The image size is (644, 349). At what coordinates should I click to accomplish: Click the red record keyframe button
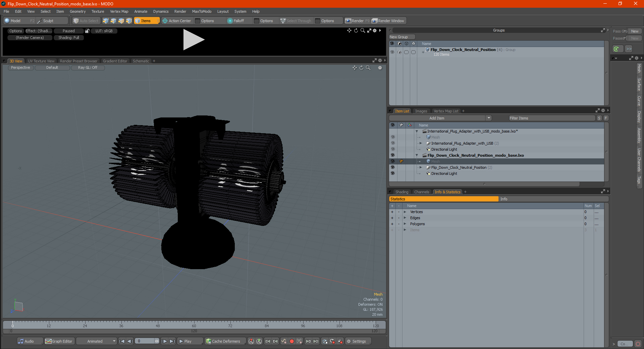click(x=291, y=341)
